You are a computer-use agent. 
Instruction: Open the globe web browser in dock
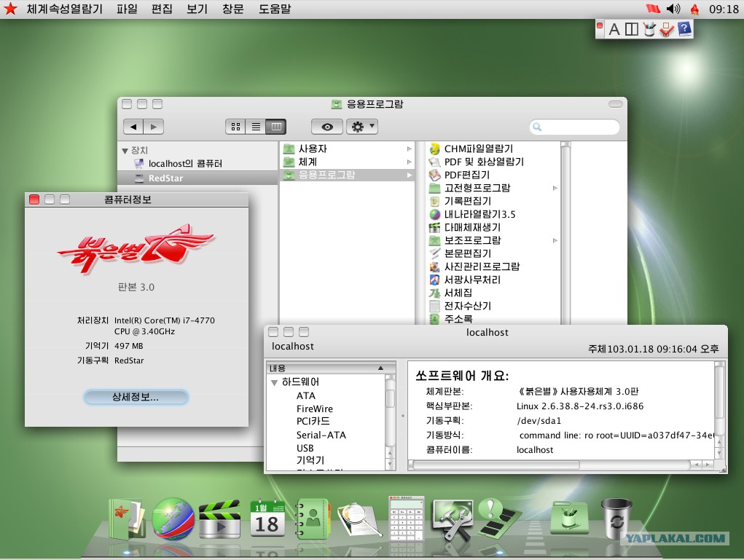pos(173,520)
